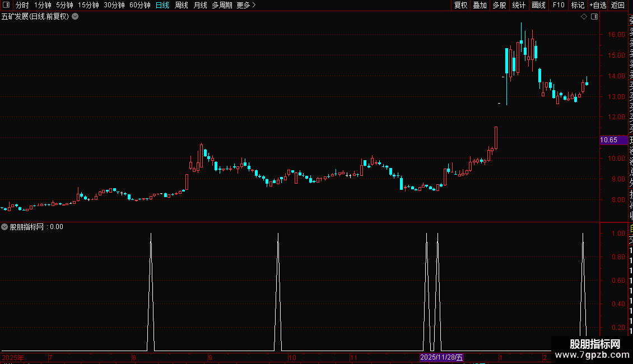Image resolution: width=633 pixels, height=364 pixels.
Task: Click the 1.00 indicator axis label
Action: point(618,234)
